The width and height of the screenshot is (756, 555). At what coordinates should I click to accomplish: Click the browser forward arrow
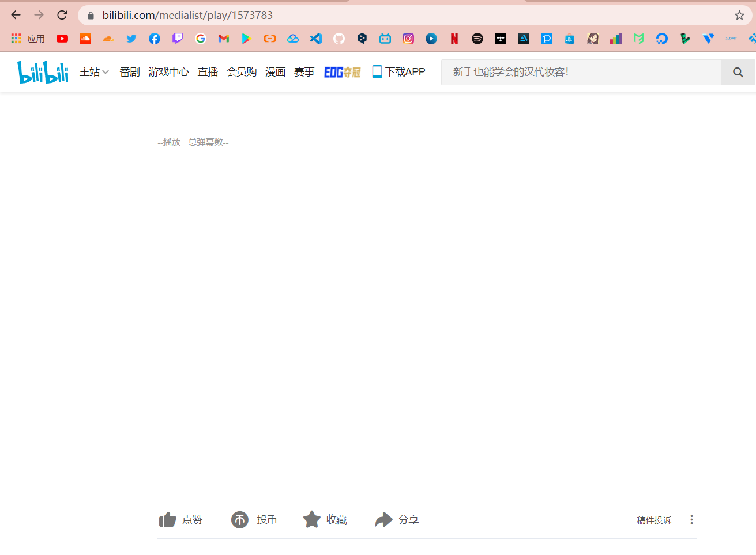[39, 15]
